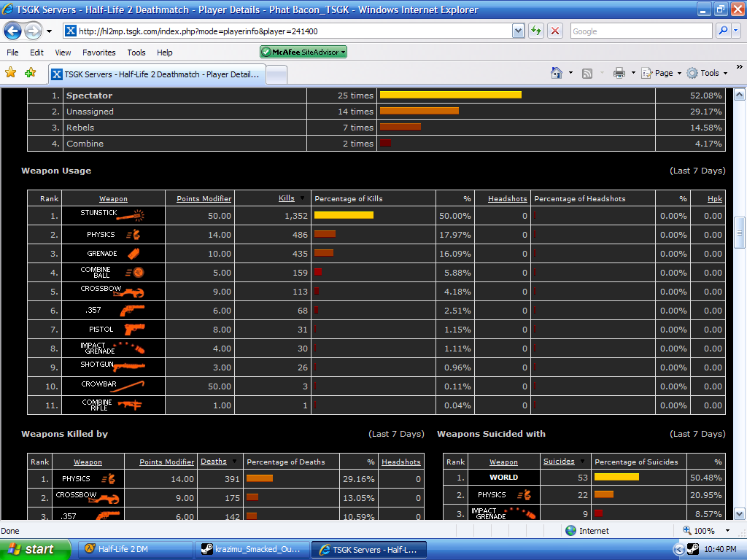Open Favorites Center star icon
Viewport: 747px width, 560px height.
coord(10,73)
